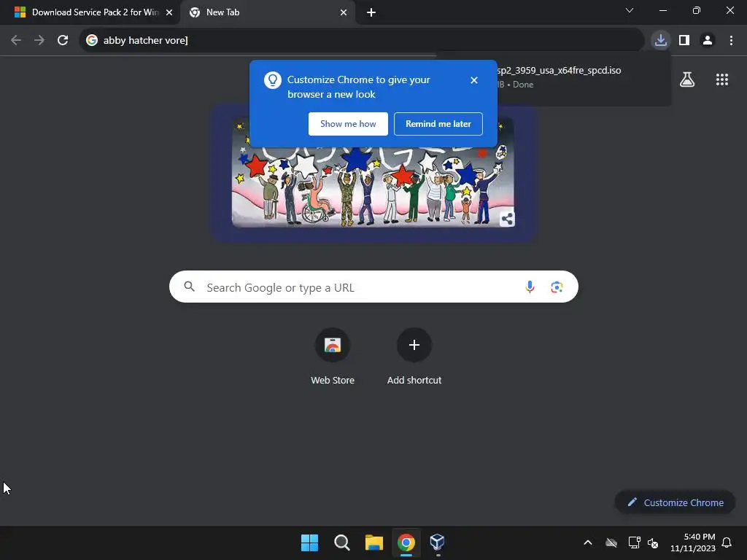This screenshot has width=747, height=560.
Task: Open Chrome's three-dot menu
Action: (x=731, y=40)
